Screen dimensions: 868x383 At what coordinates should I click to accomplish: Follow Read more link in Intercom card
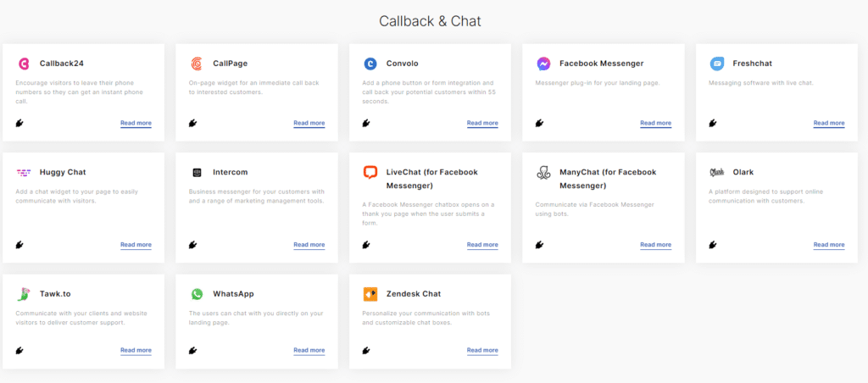(x=309, y=245)
